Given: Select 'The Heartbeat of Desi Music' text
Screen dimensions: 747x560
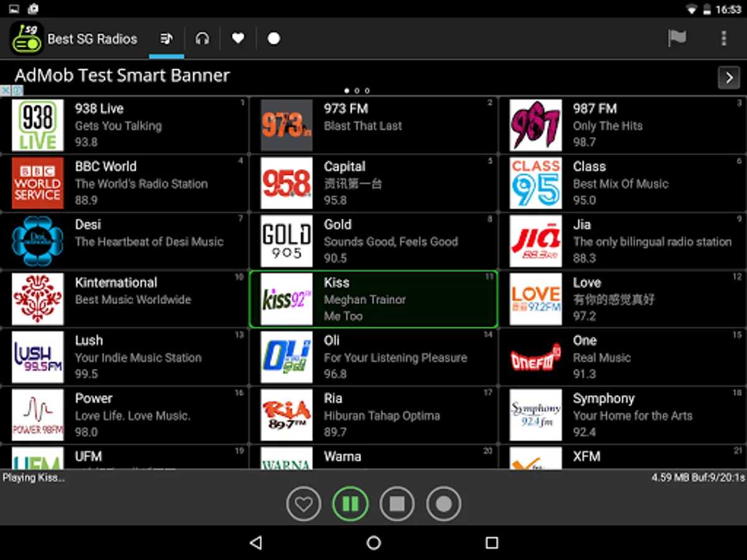Looking at the screenshot, I should click(149, 241).
